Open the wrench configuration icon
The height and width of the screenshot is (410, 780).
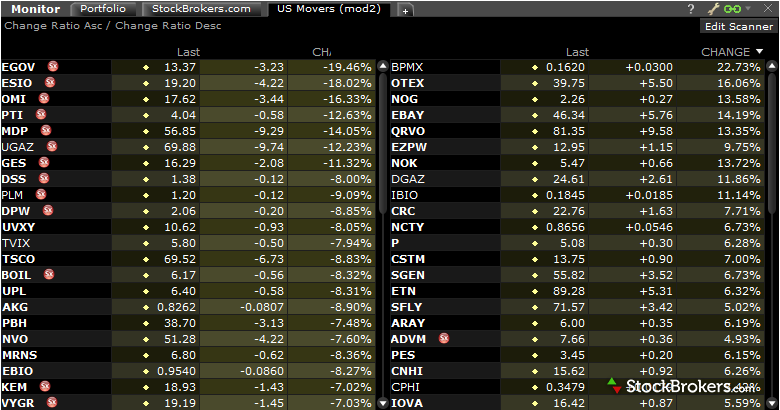pos(713,8)
